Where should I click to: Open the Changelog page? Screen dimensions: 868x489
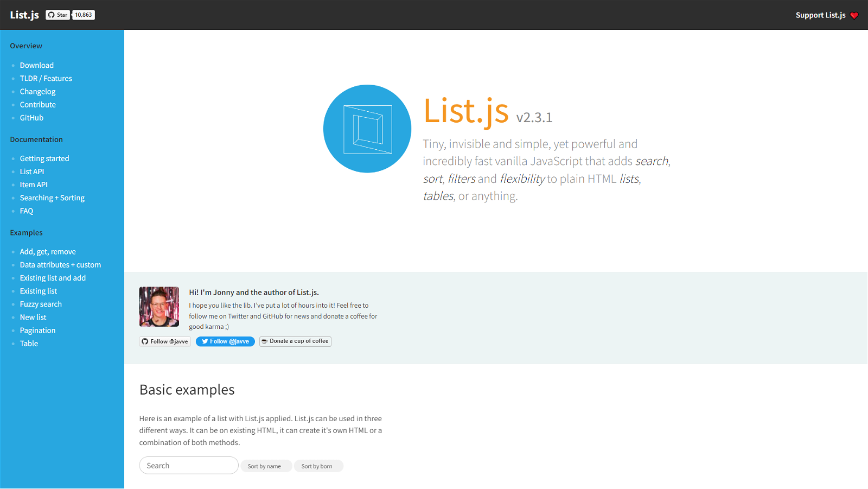coord(38,92)
